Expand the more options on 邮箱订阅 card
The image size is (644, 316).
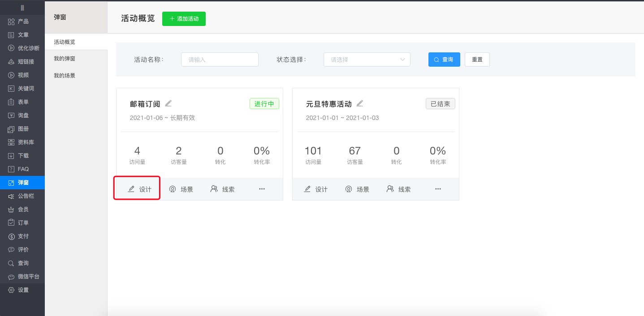(262, 189)
